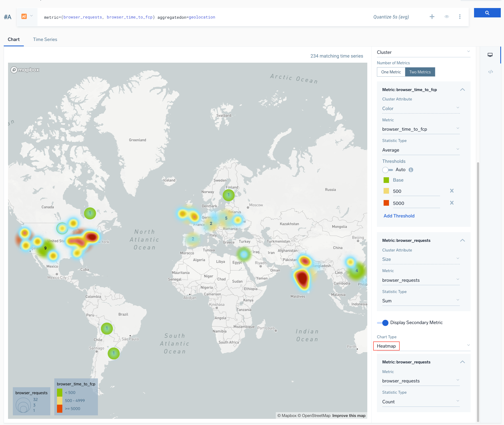
Task: Select the One Metric option
Action: click(391, 72)
